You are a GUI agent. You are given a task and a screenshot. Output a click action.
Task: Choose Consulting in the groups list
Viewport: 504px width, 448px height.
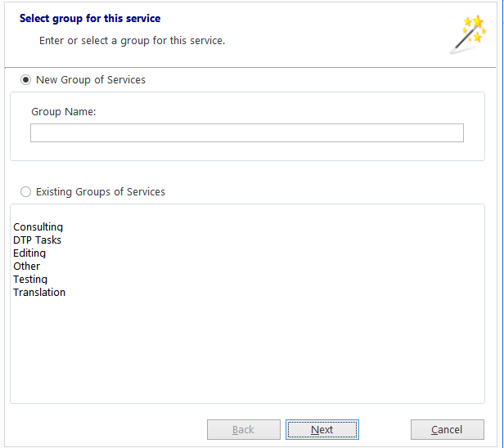tap(38, 227)
